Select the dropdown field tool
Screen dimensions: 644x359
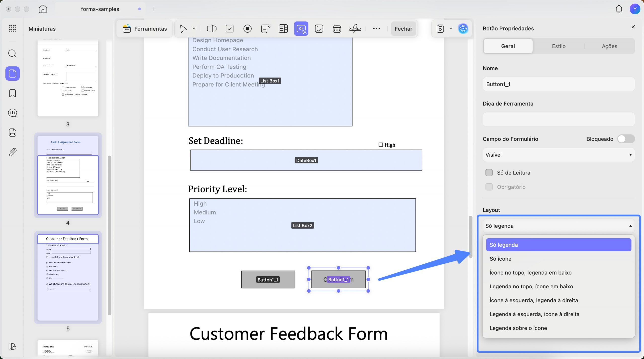(266, 29)
